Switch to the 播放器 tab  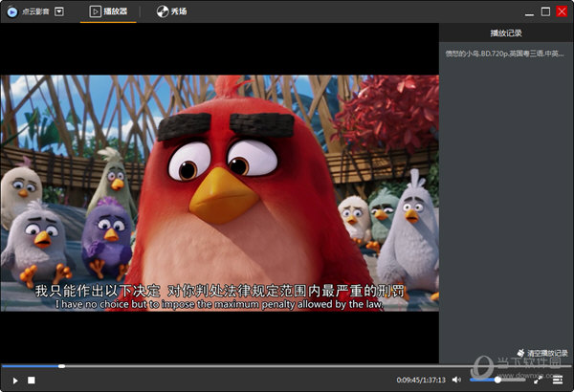(x=108, y=11)
